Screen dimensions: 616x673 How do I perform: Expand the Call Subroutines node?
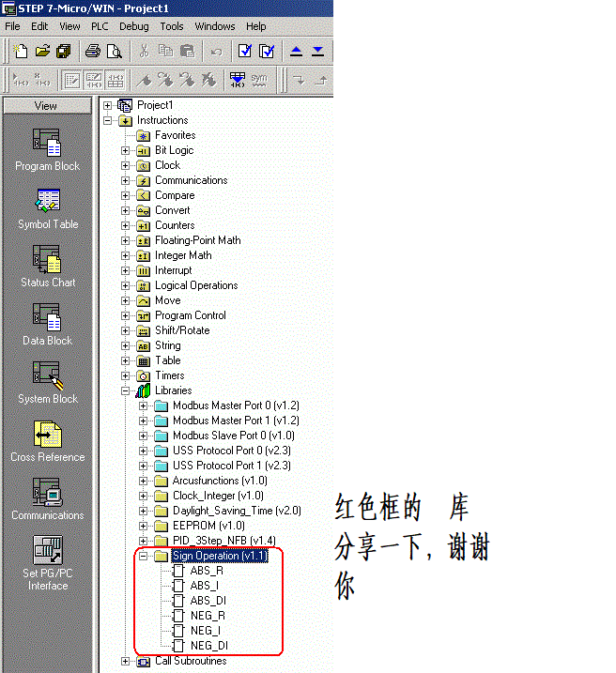pos(125,662)
